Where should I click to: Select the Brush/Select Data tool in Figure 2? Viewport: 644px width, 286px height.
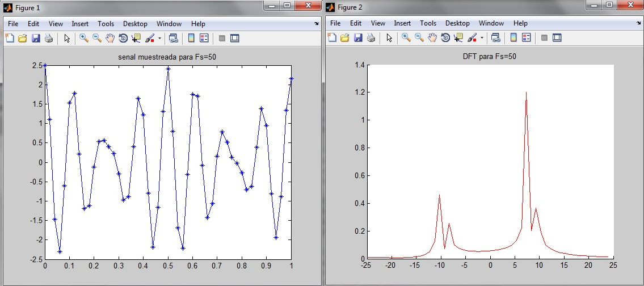point(472,38)
